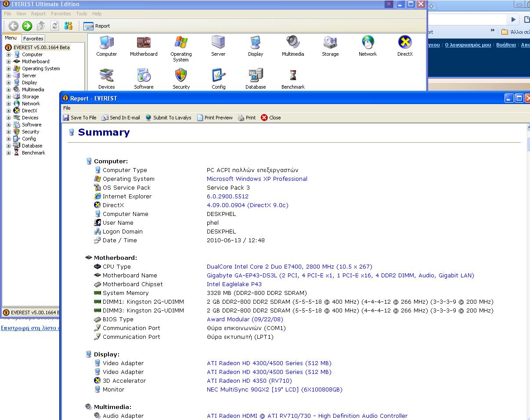This screenshot has height=420, width=530.
Task: Expand the Motherboard tree node
Action: (8, 61)
